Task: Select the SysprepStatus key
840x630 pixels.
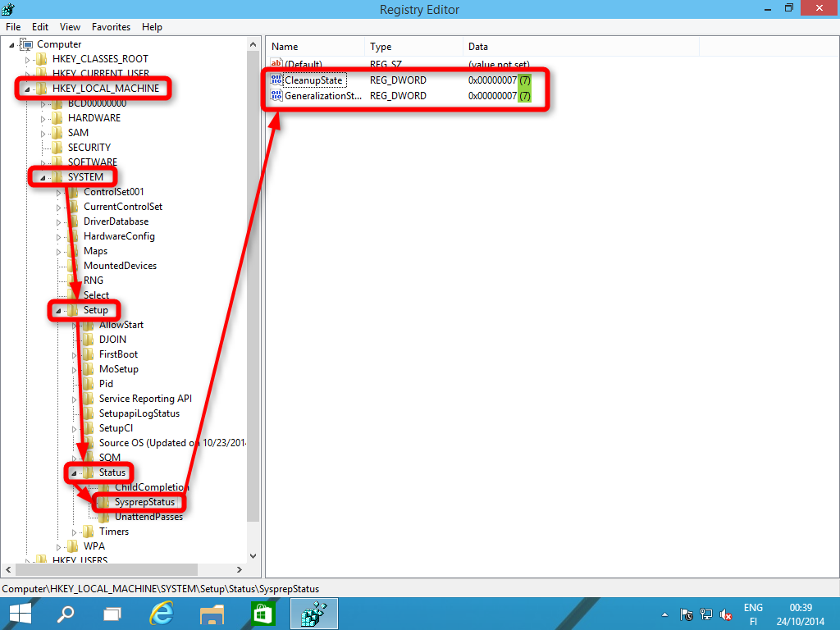Action: 144,502
